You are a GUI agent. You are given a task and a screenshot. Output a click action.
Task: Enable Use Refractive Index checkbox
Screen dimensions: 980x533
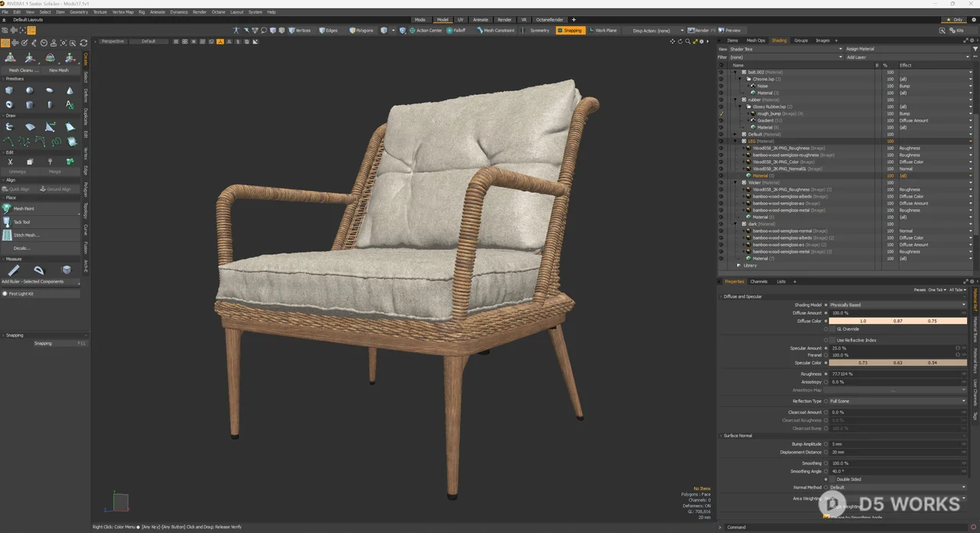(833, 340)
